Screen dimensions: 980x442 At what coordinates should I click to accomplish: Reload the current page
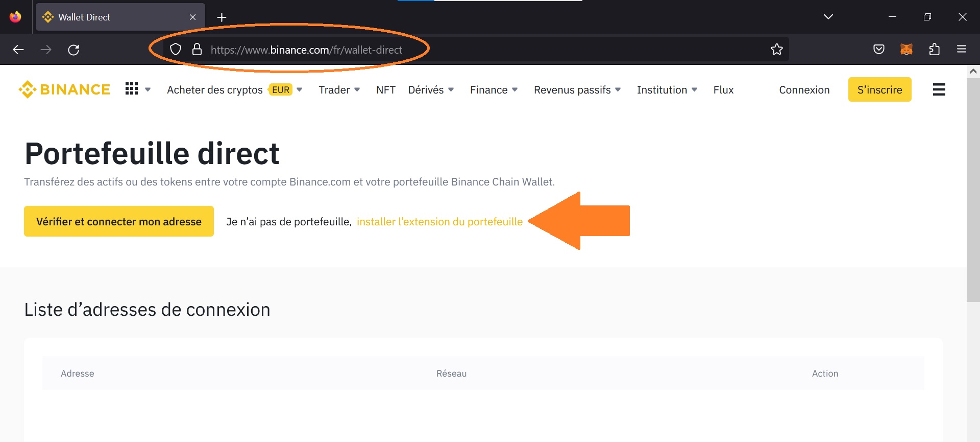pos(73,50)
